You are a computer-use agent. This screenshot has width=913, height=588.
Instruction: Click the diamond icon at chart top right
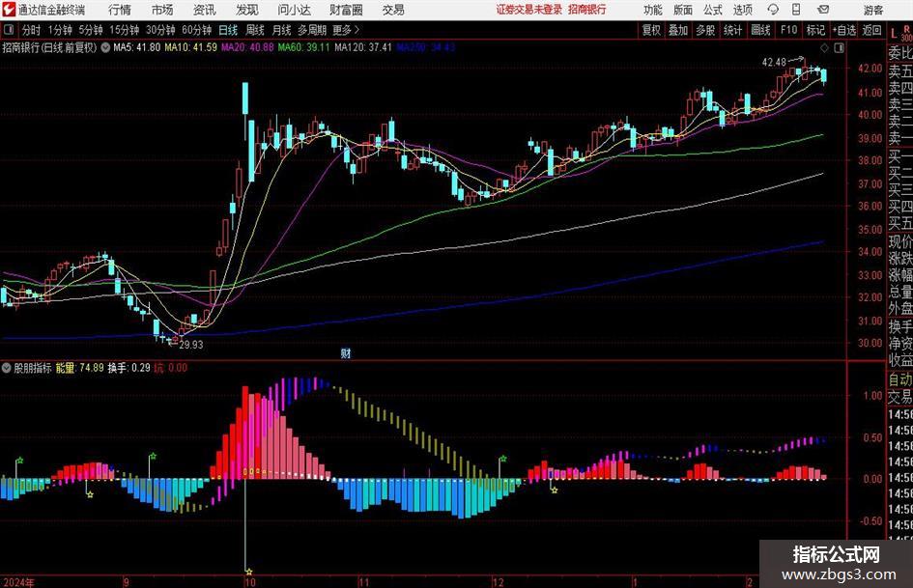pos(824,47)
